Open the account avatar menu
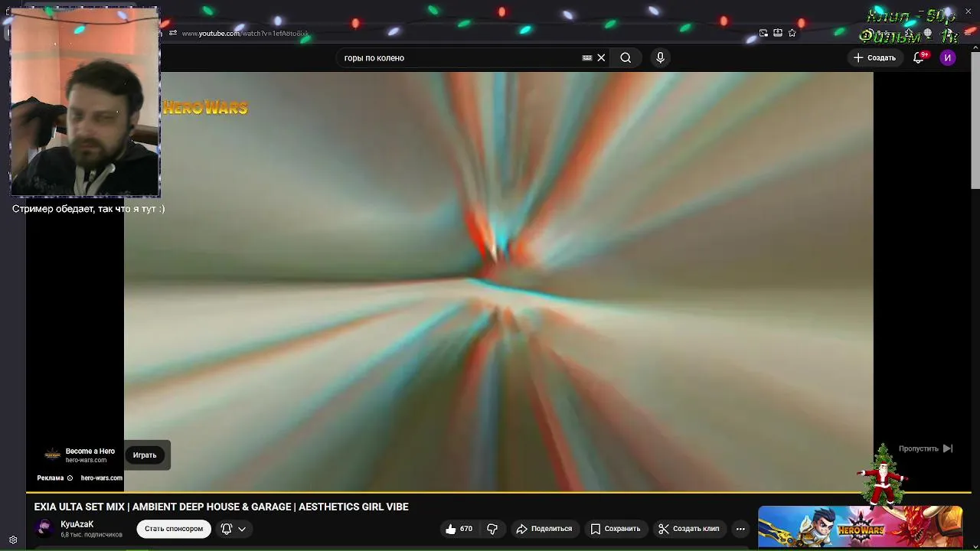This screenshot has width=980, height=551. click(x=948, y=57)
